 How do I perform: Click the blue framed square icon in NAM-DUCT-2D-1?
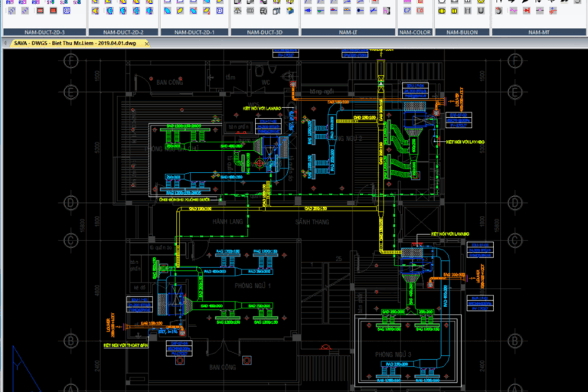coord(220,11)
